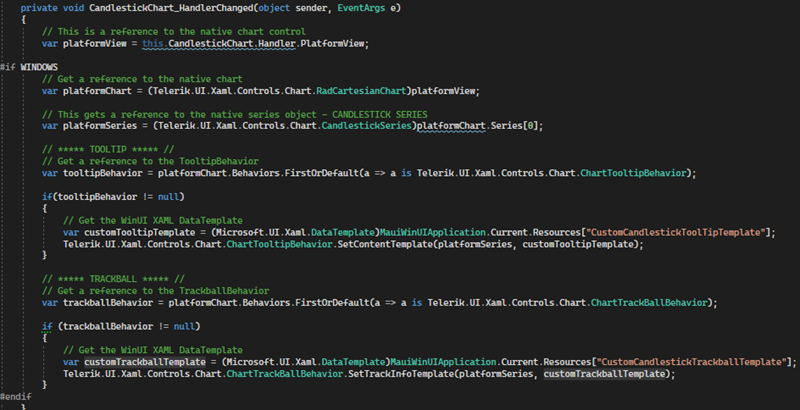Click the string "CustomCandlestickToolTipTemplate"
The height and width of the screenshot is (410, 800).
(676, 232)
